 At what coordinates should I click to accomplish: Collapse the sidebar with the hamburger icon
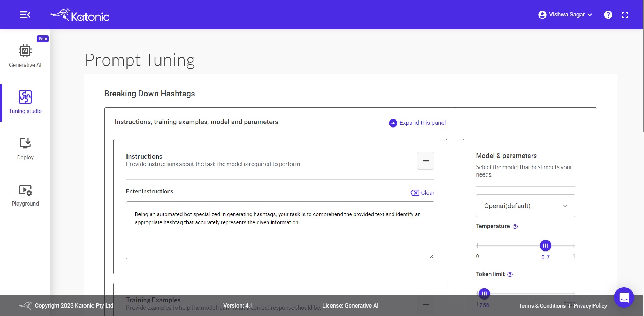coord(25,15)
